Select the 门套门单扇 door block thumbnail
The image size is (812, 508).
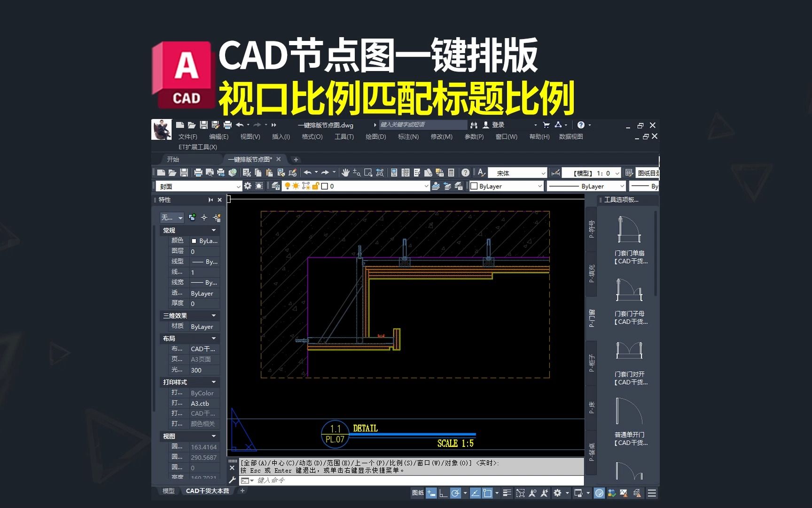pos(629,230)
